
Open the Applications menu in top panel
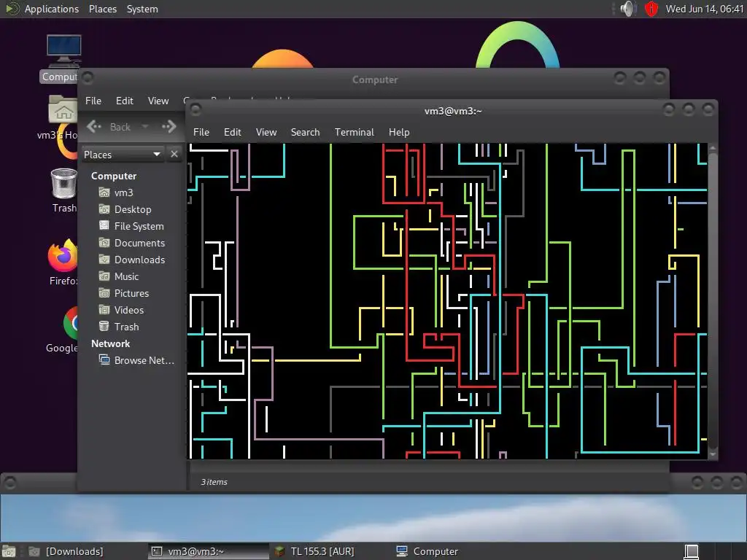(x=52, y=9)
